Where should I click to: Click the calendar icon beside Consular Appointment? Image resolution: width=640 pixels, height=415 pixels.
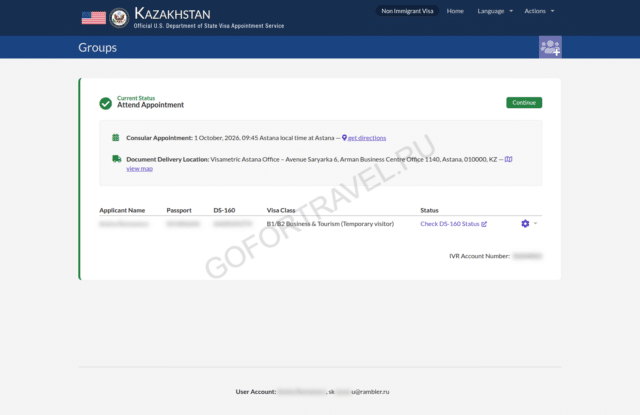click(x=116, y=138)
